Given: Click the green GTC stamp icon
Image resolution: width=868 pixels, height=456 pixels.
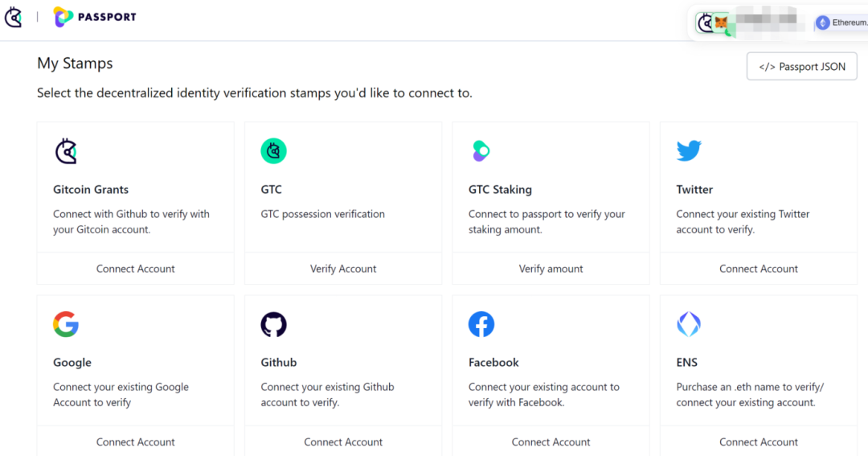Looking at the screenshot, I should [273, 151].
